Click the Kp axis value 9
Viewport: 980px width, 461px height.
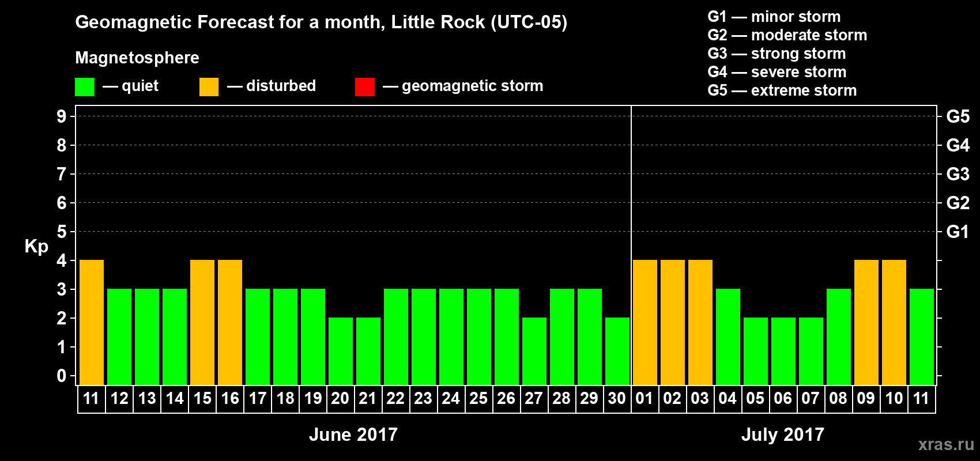tap(62, 116)
